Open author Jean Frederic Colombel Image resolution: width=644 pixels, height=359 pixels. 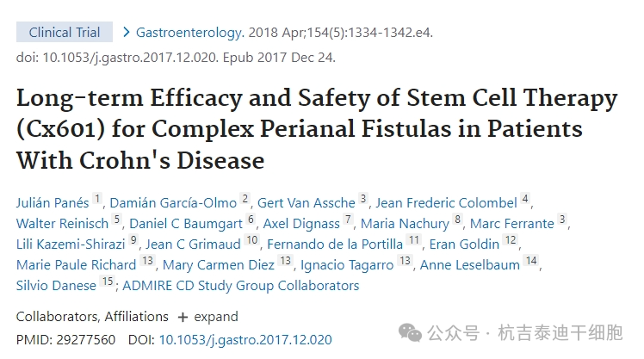[x=446, y=203]
